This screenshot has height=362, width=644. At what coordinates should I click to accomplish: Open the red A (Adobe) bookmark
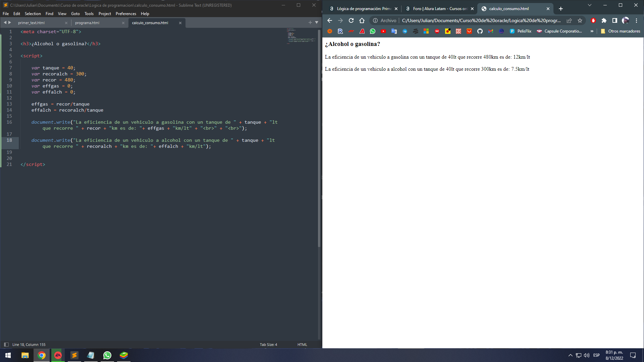(362, 31)
